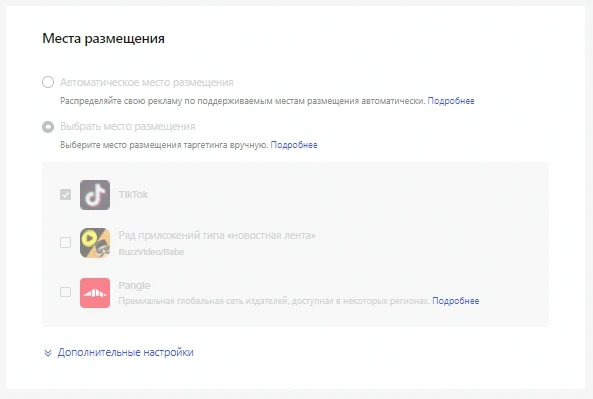Screen dimensions: 593x399
Task: Select automatic placement radio button
Action: [x=48, y=82]
